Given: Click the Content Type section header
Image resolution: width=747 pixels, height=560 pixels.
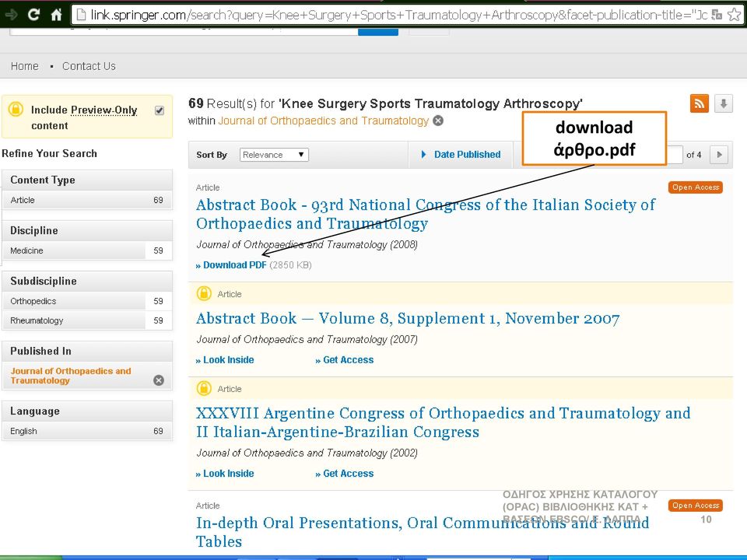Looking at the screenshot, I should click(x=86, y=180).
